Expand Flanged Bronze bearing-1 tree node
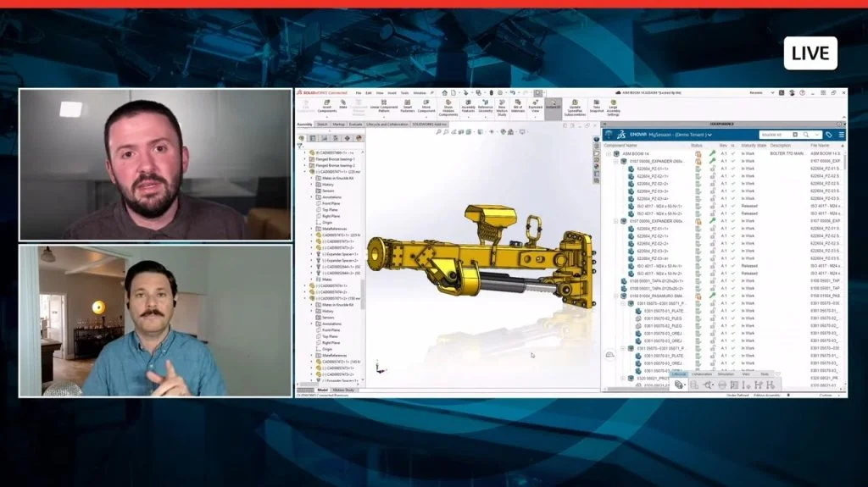This screenshot has width=868, height=487. 304,159
